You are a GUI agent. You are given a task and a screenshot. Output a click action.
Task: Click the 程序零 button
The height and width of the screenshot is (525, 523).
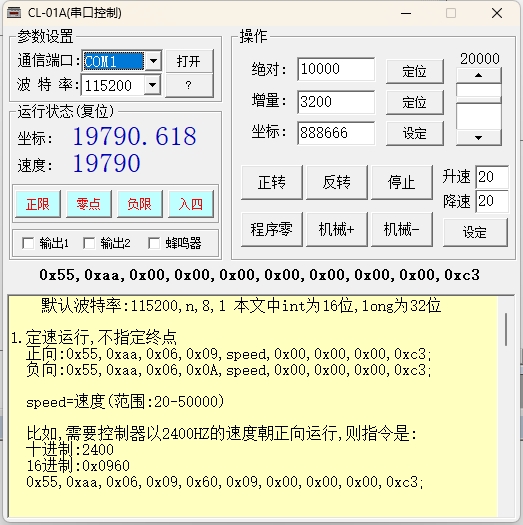[272, 229]
